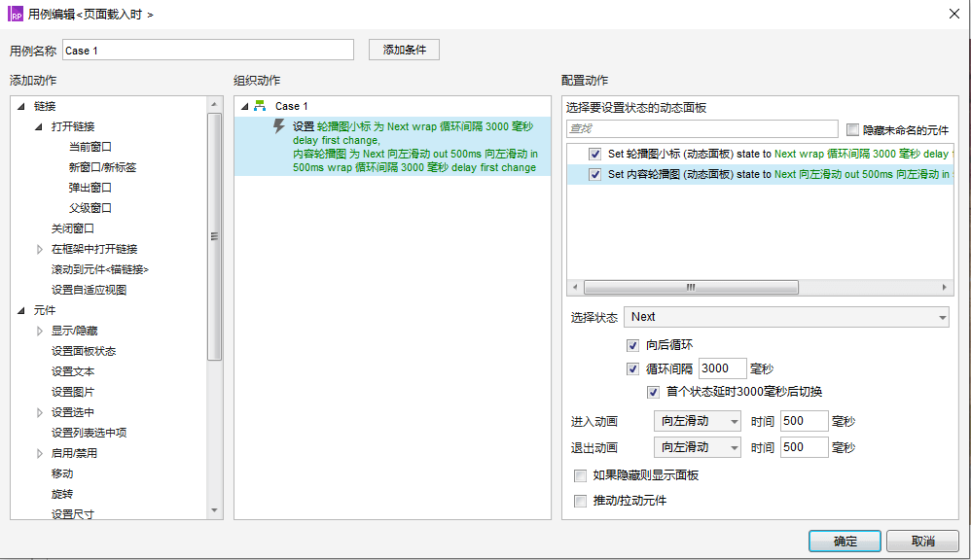Select the 弹出窗口 action
Image resolution: width=971 pixels, height=560 pixels.
90,188
